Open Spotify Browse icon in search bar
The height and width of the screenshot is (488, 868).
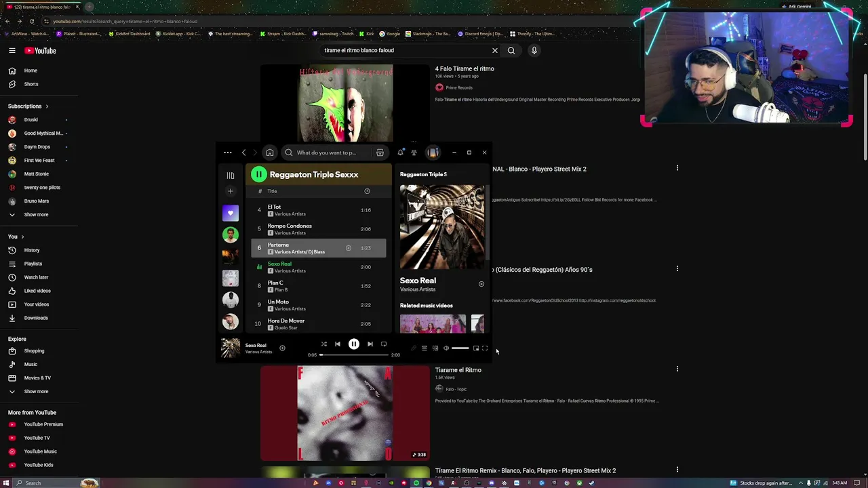click(x=380, y=152)
